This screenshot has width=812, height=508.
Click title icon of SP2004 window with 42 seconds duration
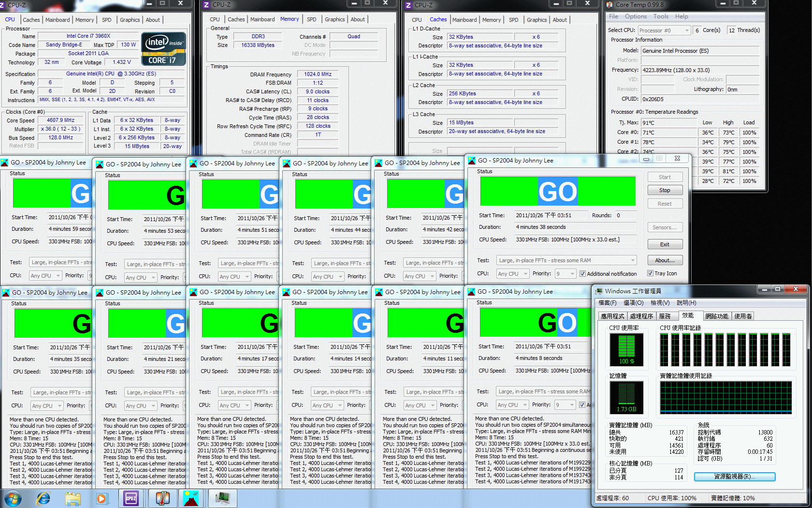tap(379, 163)
